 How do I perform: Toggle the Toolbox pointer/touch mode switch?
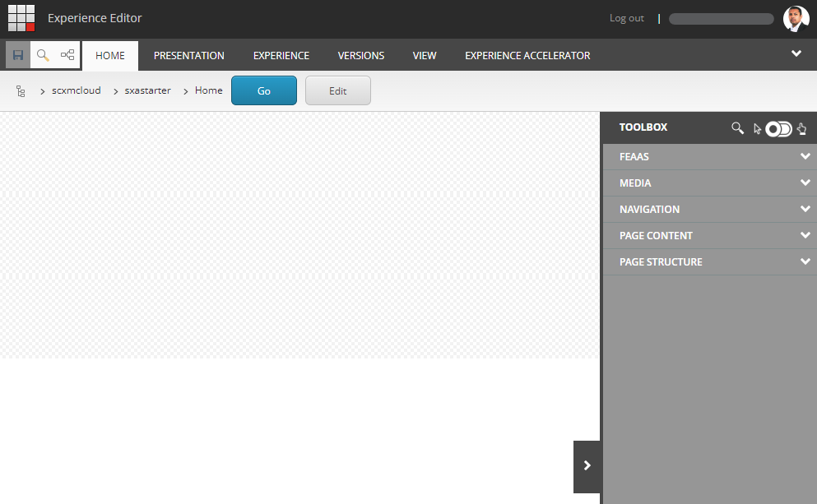pos(779,128)
